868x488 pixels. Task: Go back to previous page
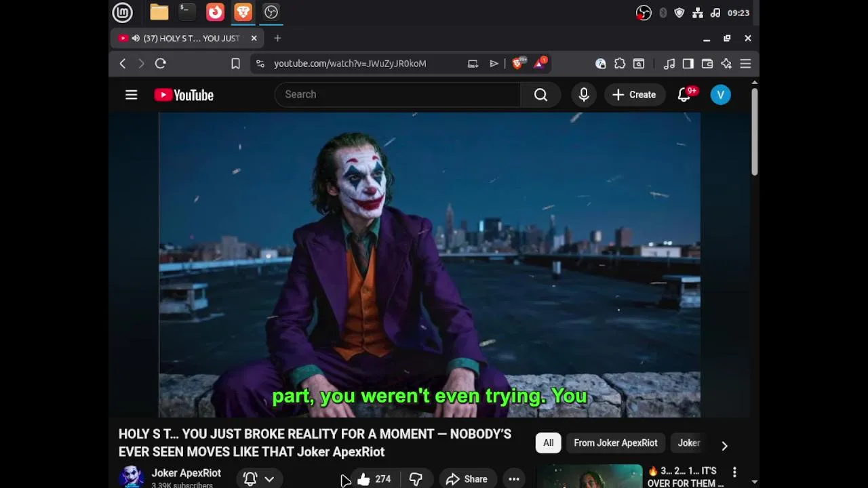tap(123, 64)
